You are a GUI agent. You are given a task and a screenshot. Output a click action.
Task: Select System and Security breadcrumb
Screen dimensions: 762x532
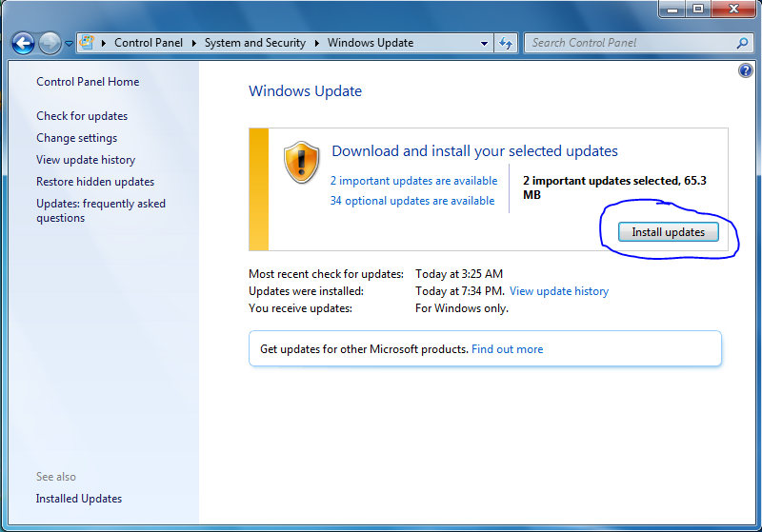255,43
